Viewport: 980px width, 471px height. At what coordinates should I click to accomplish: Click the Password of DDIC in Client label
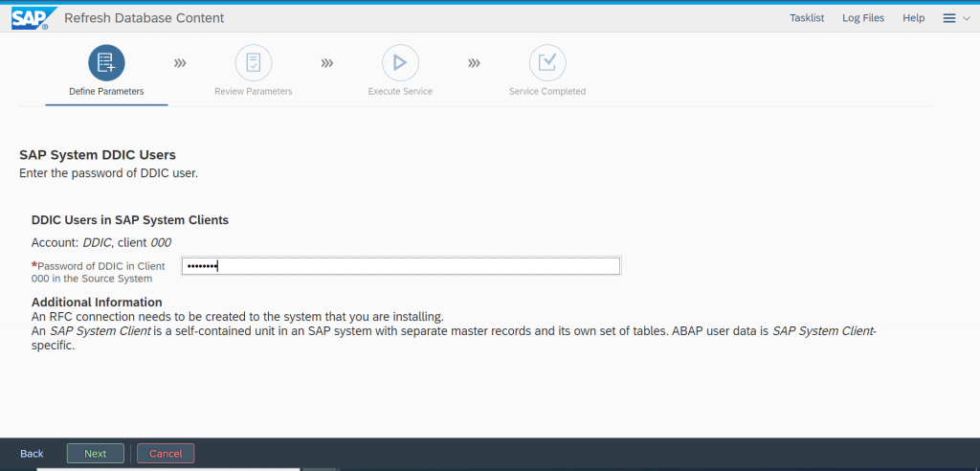click(x=99, y=272)
